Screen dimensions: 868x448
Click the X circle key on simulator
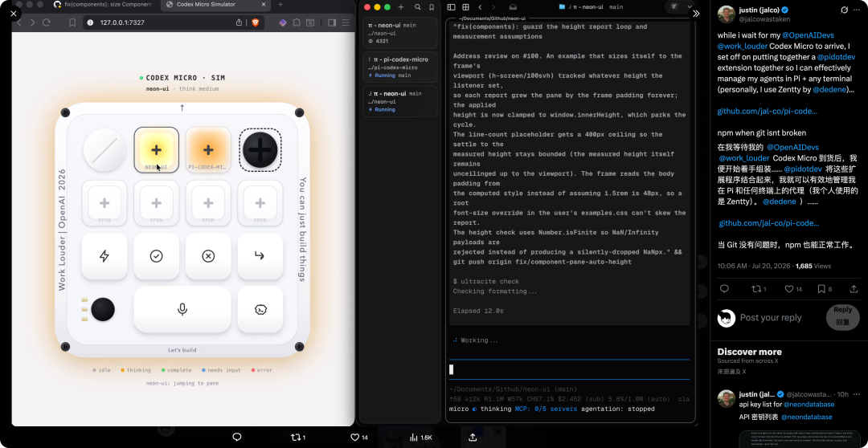pos(208,256)
